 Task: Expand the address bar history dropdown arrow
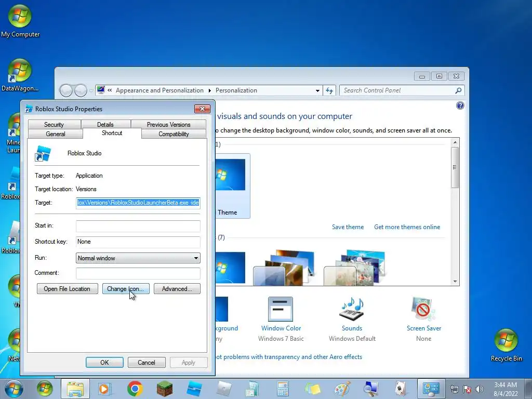click(x=317, y=90)
